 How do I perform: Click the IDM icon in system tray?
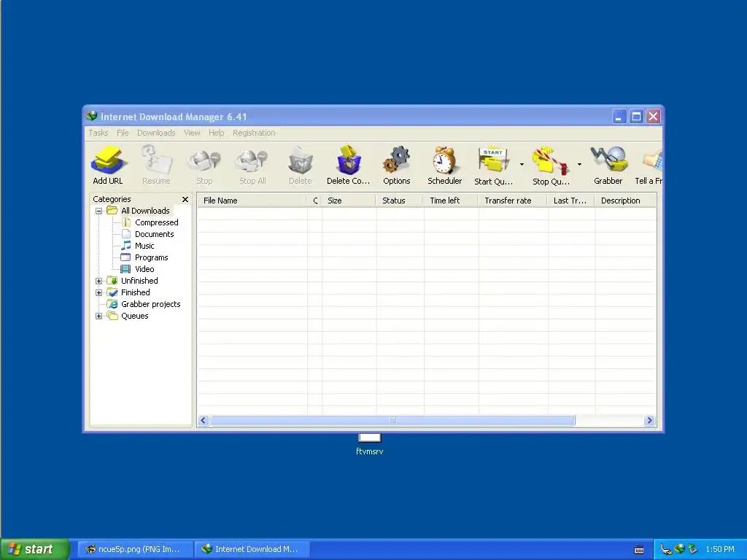[x=679, y=549]
